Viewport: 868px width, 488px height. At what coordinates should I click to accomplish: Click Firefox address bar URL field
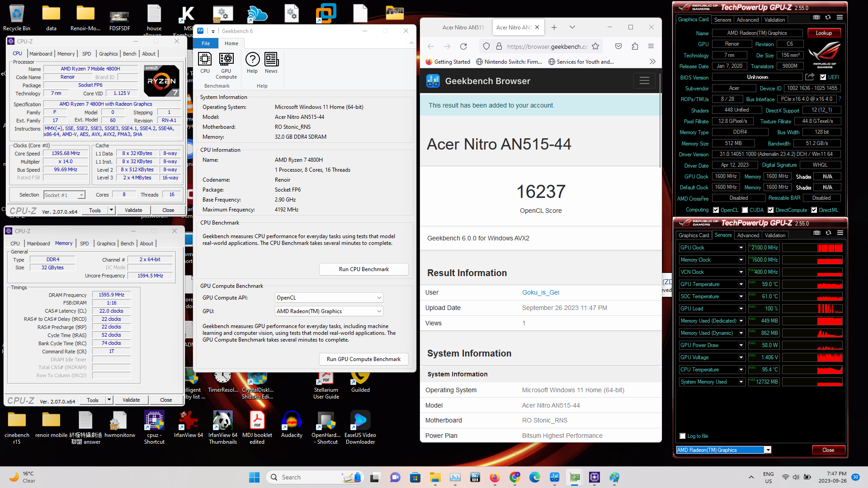[547, 47]
